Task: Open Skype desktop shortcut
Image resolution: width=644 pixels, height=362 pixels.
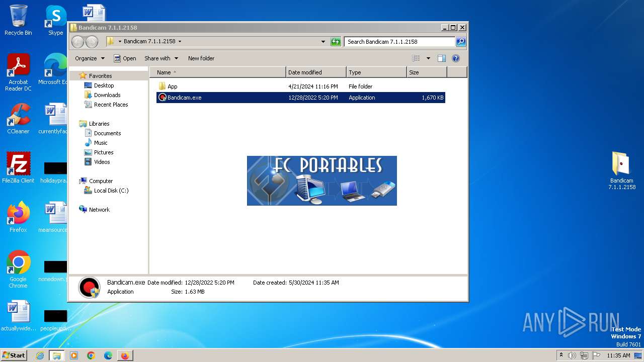Action: click(55, 20)
